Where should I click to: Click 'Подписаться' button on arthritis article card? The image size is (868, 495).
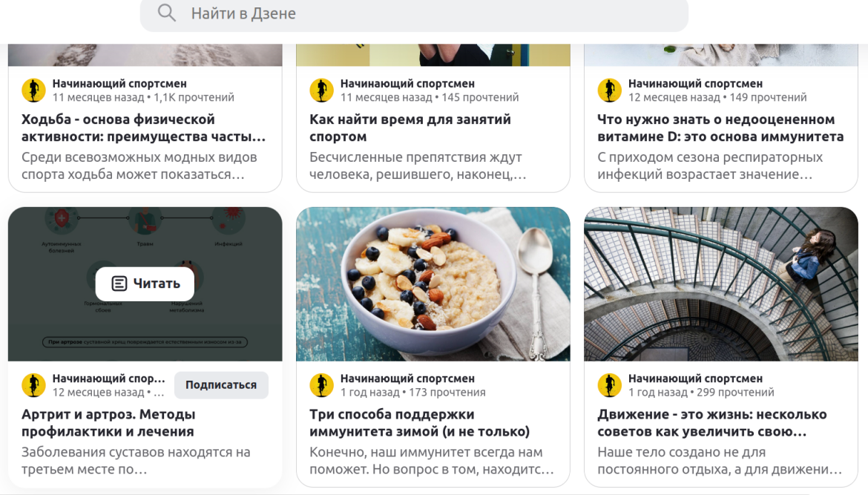[x=221, y=385]
